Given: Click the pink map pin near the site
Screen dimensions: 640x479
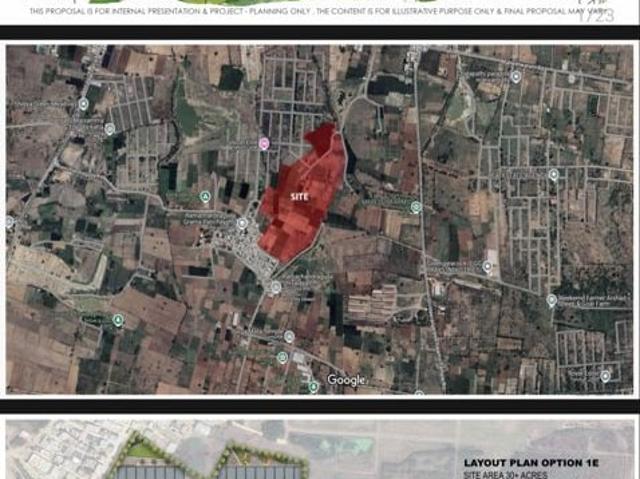Looking at the screenshot, I should (264, 143).
